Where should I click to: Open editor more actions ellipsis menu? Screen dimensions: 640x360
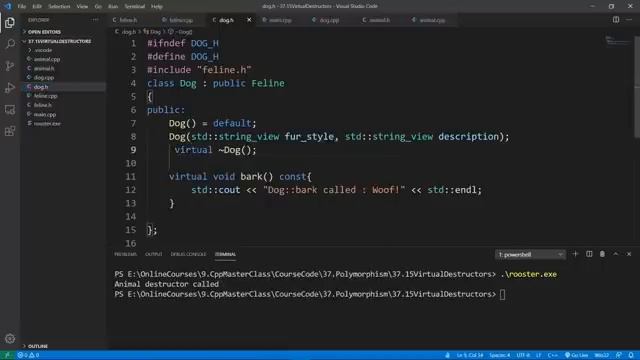(x=629, y=20)
